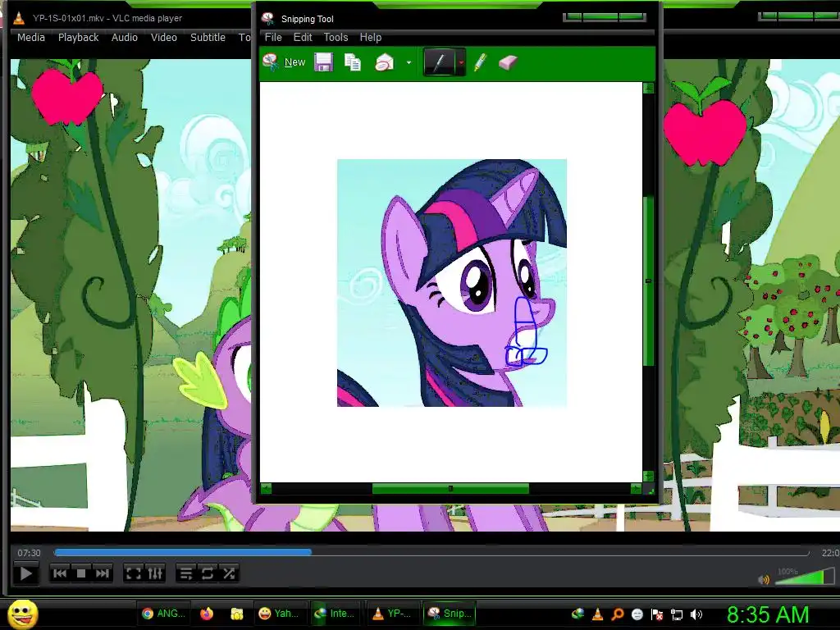Click scroll up arrow in Snipping Tool

click(648, 88)
